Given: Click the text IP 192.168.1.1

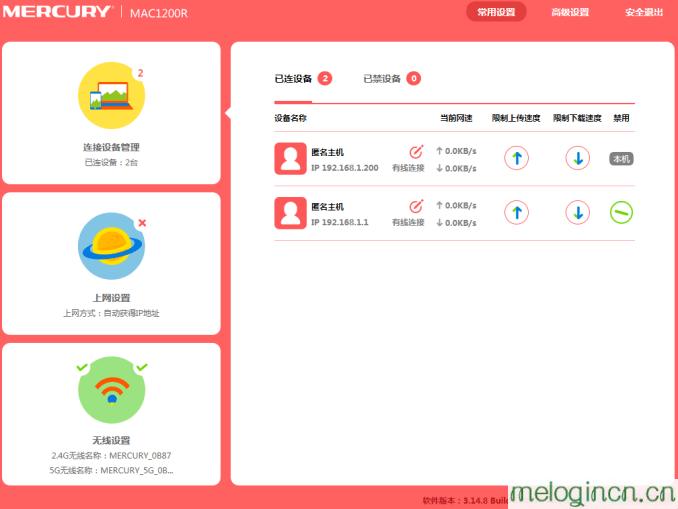Looking at the screenshot, I should (x=340, y=222).
